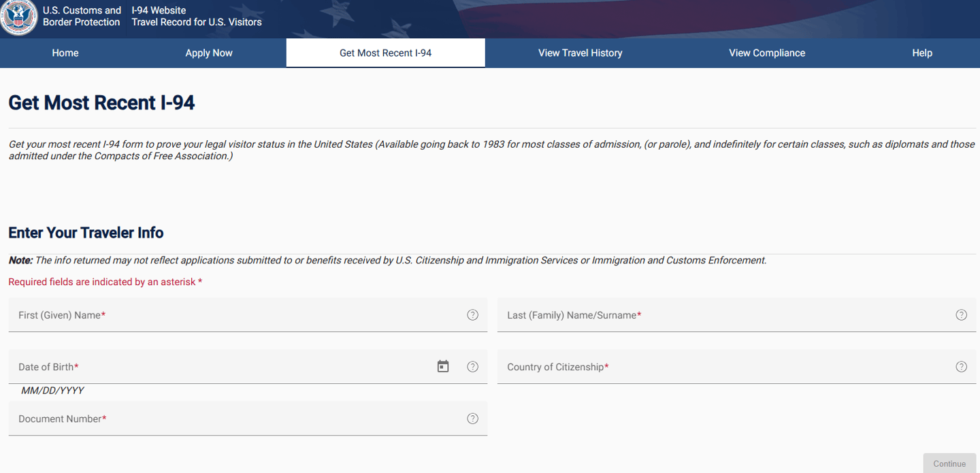Go to the Apply Now tab
Viewport: 980px width, 473px height.
(209, 53)
